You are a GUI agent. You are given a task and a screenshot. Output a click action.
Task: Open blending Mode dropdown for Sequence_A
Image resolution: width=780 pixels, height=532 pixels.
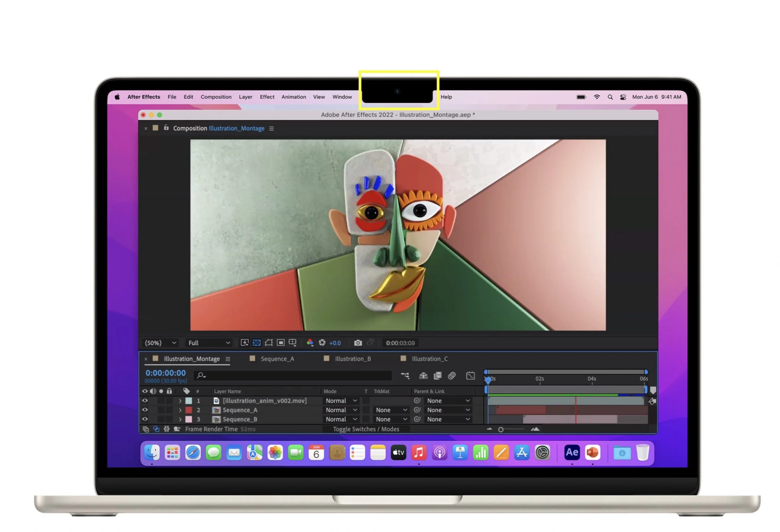pyautogui.click(x=341, y=410)
